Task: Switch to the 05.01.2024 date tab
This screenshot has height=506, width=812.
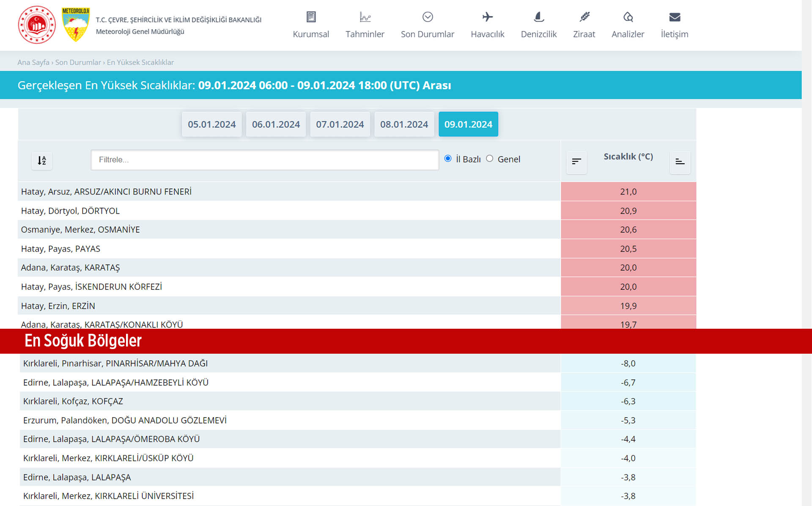Action: coord(211,124)
